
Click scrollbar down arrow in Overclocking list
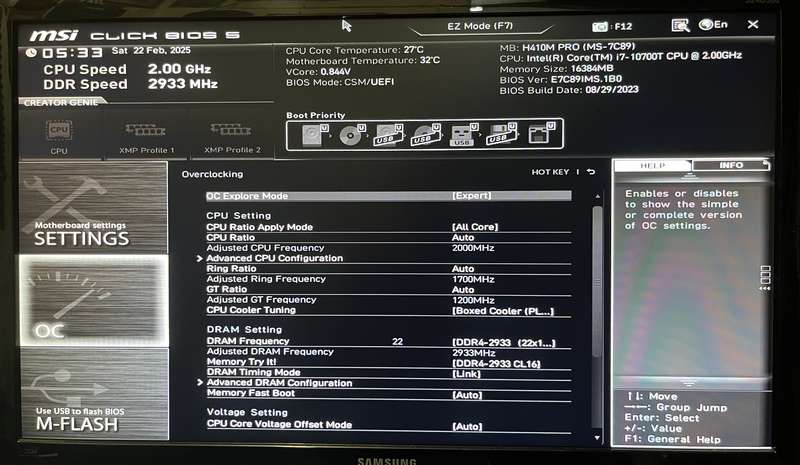[597, 438]
